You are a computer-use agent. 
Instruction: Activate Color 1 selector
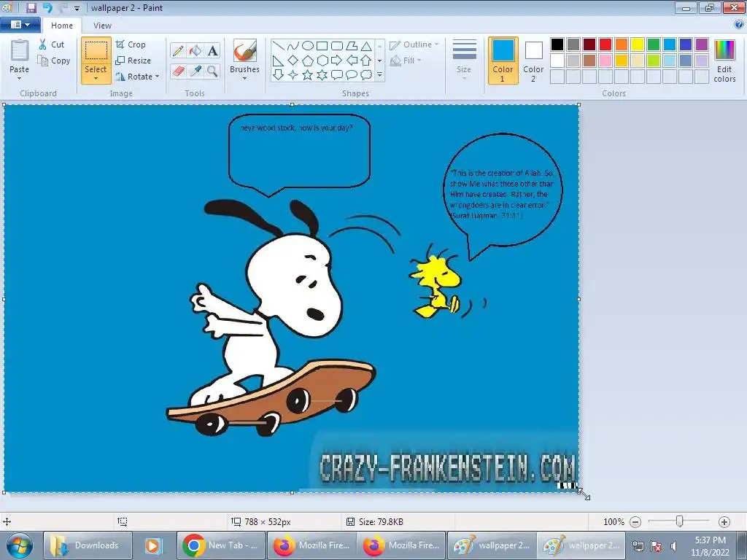(503, 61)
